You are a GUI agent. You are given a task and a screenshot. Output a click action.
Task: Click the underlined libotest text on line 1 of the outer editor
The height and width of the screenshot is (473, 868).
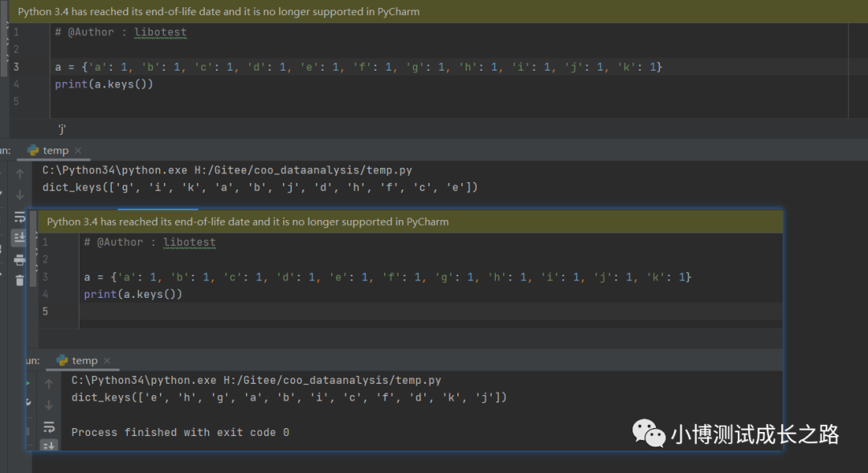[161, 32]
